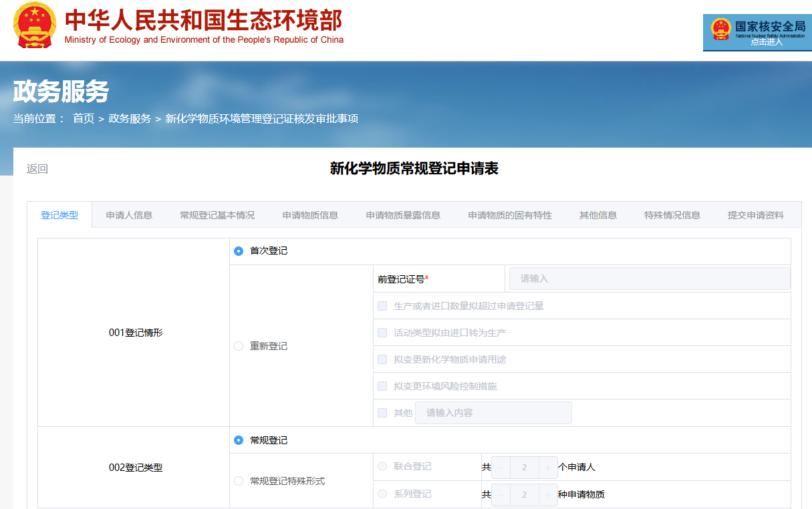Image resolution: width=812 pixels, height=509 pixels.
Task: Check 生产或者进口数量拟超过申请登记量 checkbox
Action: pos(382,306)
